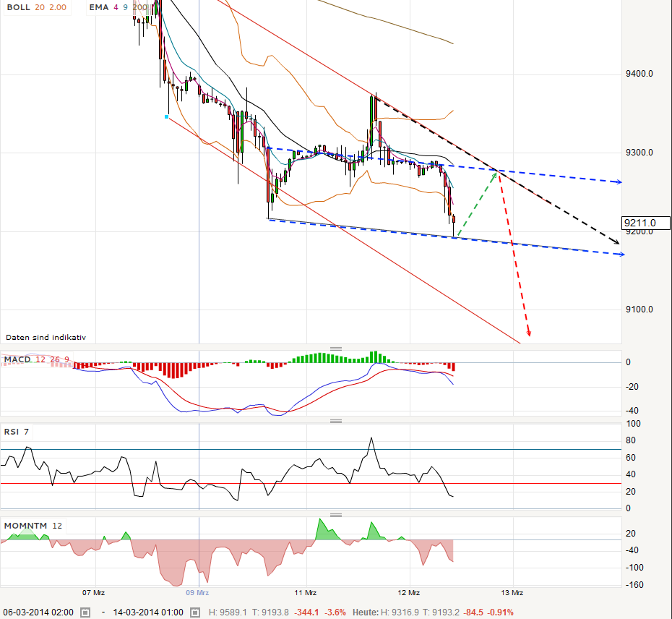Screen dimensions: 672x619
Task: Open the RSI 7 indicator label
Action: pyautogui.click(x=17, y=432)
